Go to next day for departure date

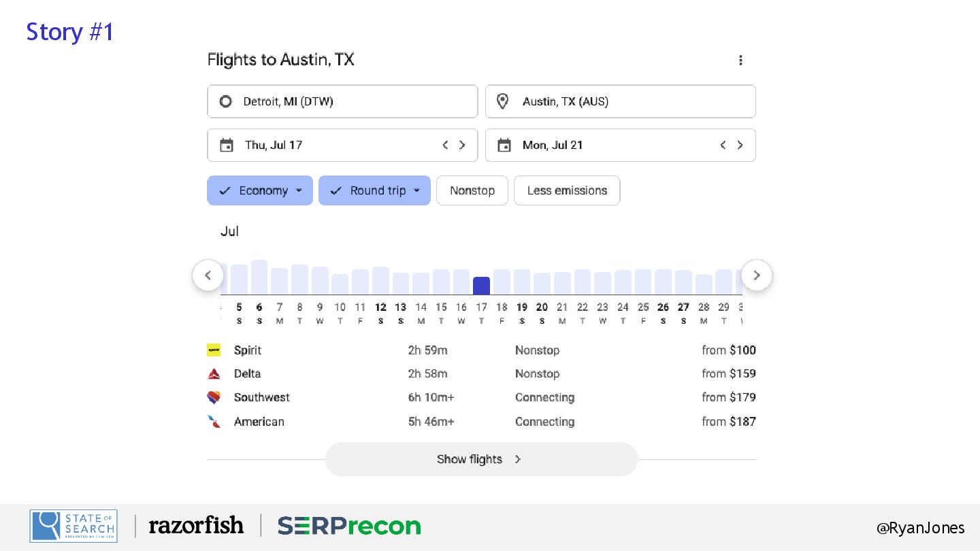463,145
